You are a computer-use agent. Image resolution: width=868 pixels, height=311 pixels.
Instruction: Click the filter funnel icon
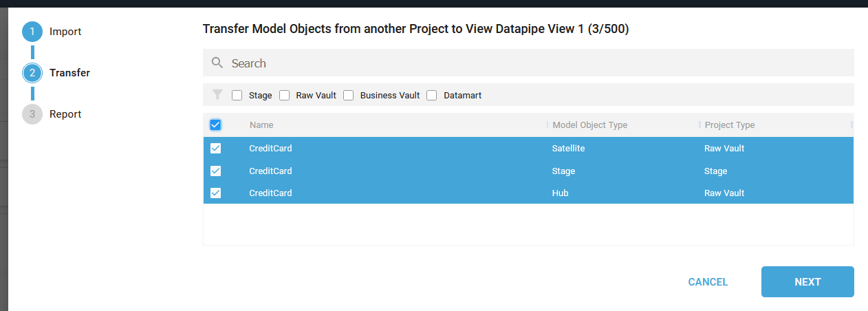(x=217, y=95)
